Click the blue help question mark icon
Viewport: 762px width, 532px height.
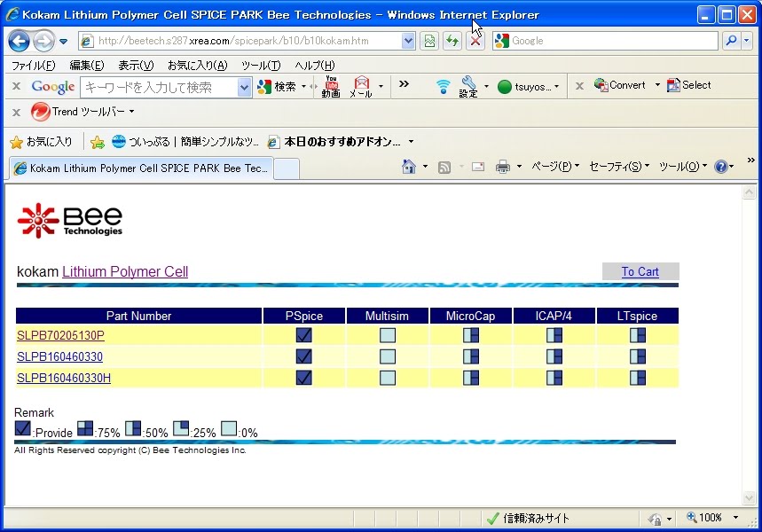(720, 167)
